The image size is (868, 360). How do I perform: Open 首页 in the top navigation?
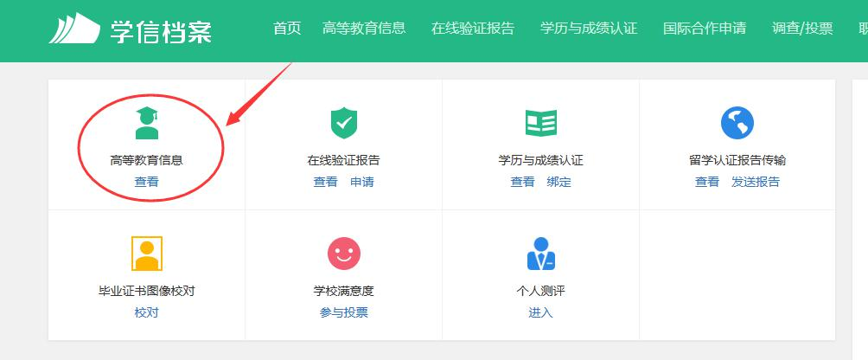pos(287,29)
